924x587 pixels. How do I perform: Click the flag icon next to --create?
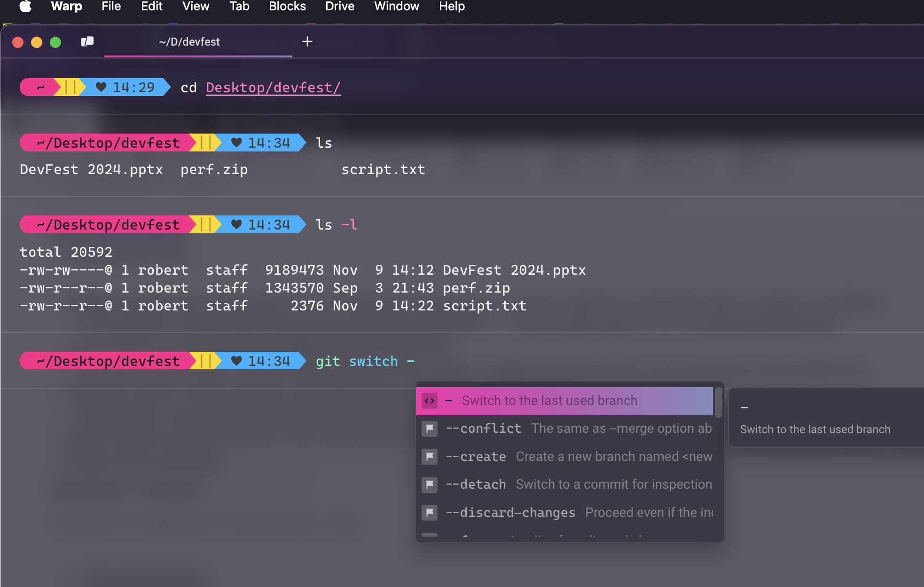pos(430,457)
